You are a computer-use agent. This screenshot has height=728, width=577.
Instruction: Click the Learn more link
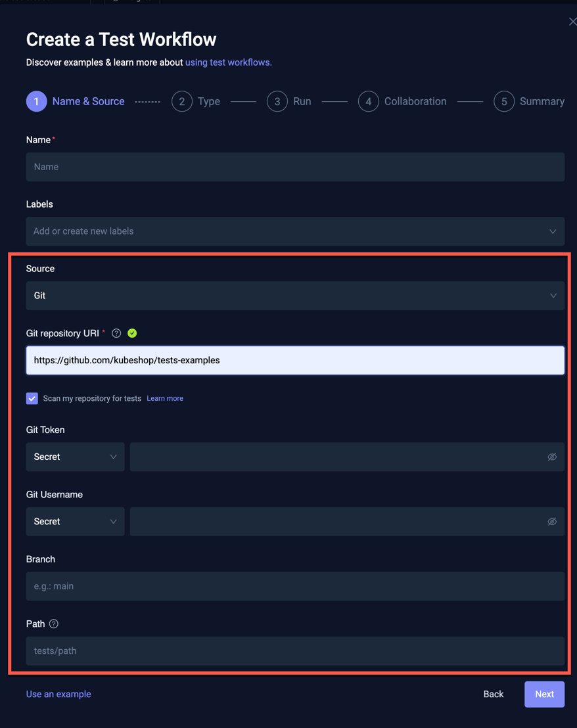coord(164,398)
